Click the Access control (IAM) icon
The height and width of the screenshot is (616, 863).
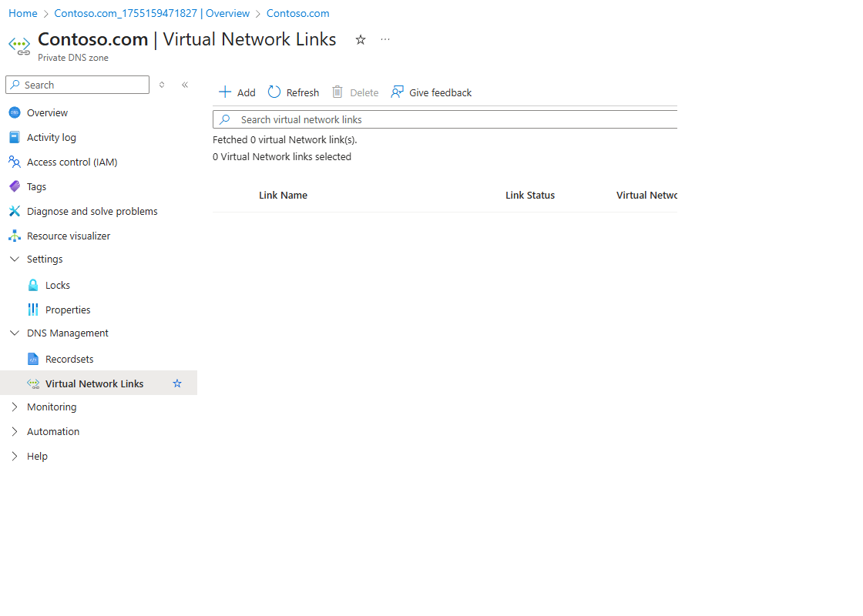[15, 162]
